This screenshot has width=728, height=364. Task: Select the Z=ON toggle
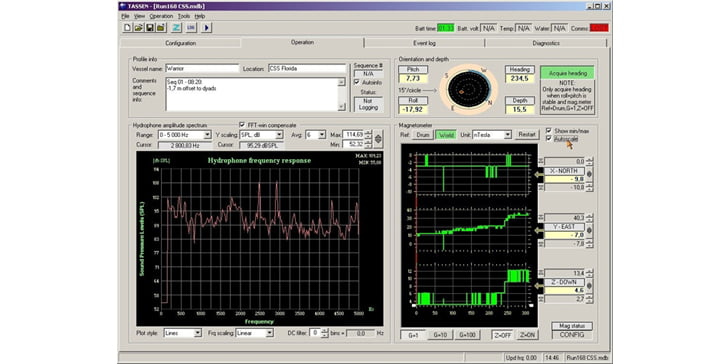[x=527, y=335]
